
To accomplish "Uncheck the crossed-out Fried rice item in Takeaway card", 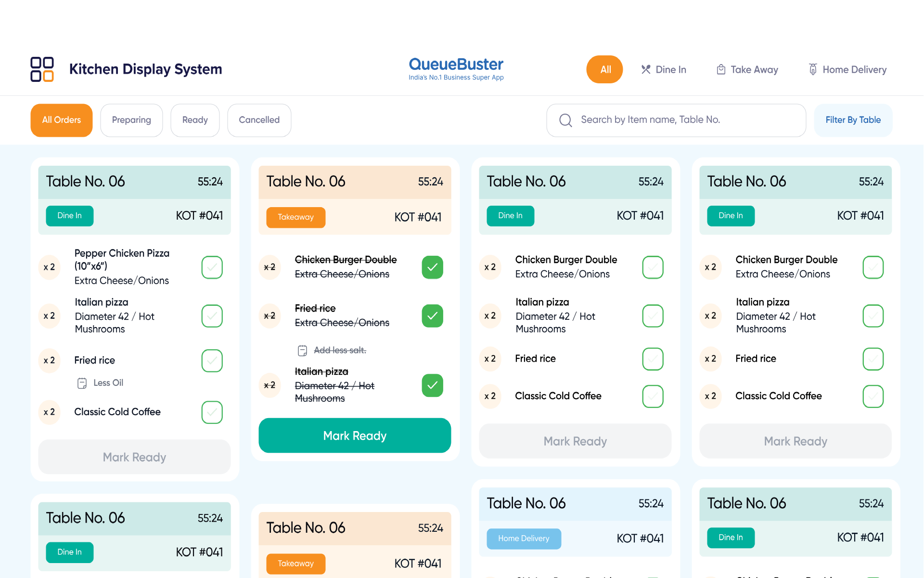I will [x=432, y=316].
